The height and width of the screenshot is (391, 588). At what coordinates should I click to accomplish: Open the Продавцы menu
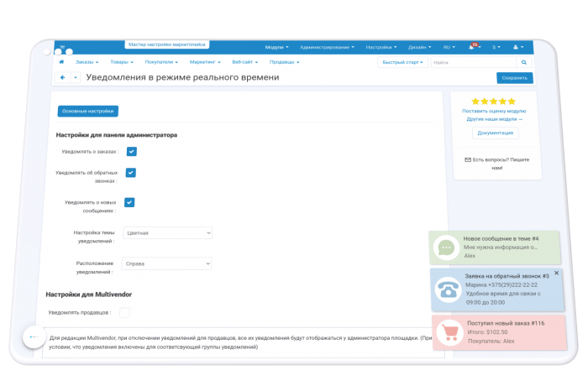click(x=284, y=62)
